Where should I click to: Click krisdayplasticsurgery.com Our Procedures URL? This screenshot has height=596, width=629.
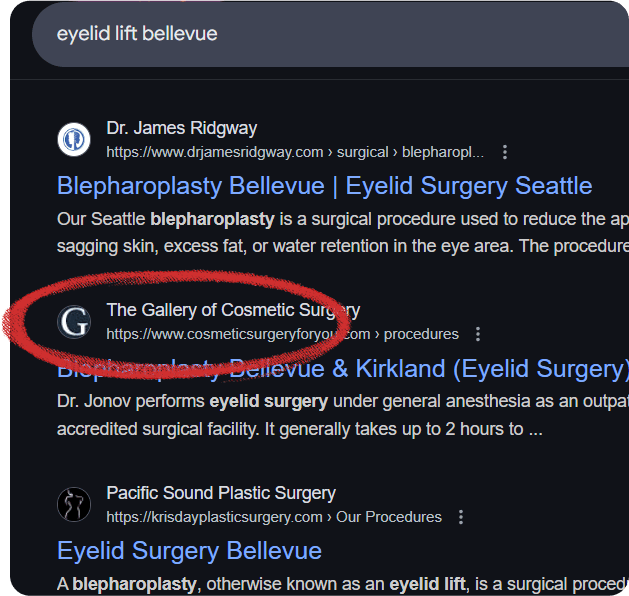pos(274,517)
